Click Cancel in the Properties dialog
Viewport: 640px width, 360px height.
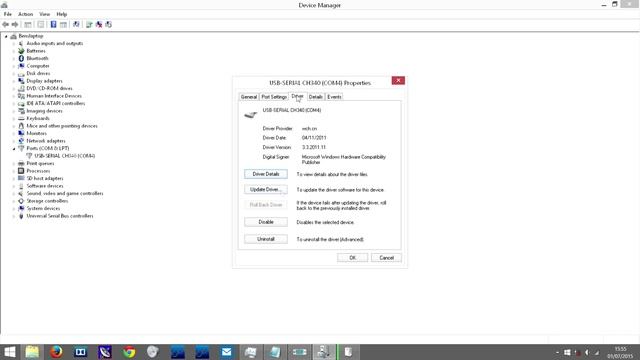pos(386,258)
